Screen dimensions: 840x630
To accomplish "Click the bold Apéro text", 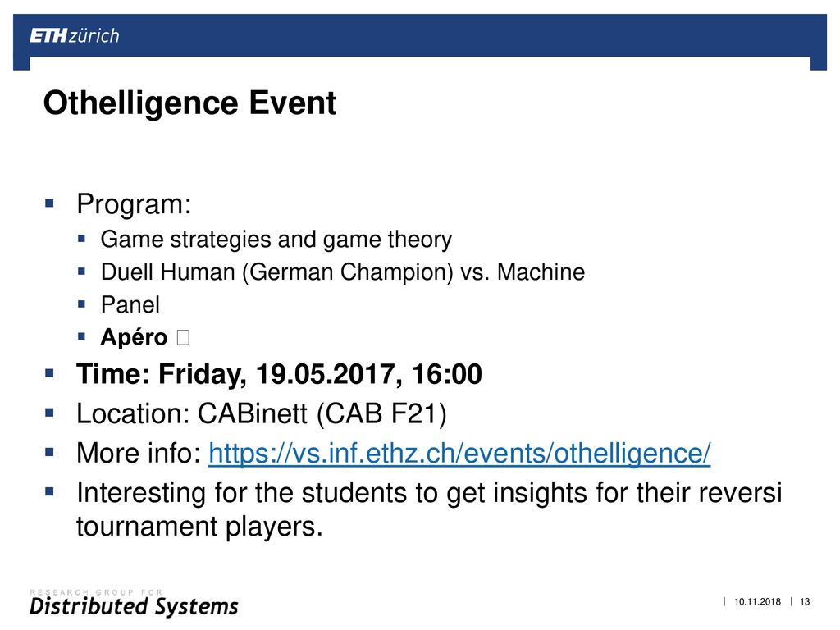I will (x=134, y=337).
